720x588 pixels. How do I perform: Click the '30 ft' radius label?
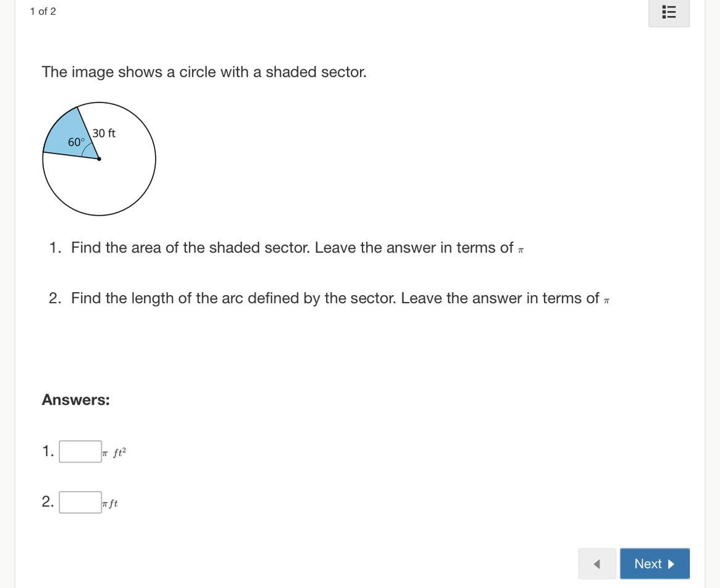(x=104, y=133)
